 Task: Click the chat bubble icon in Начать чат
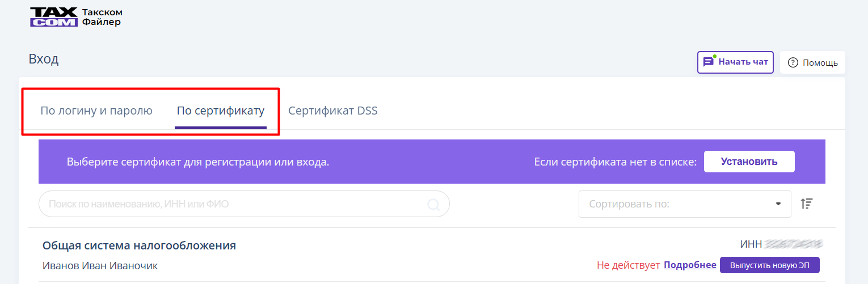point(709,62)
